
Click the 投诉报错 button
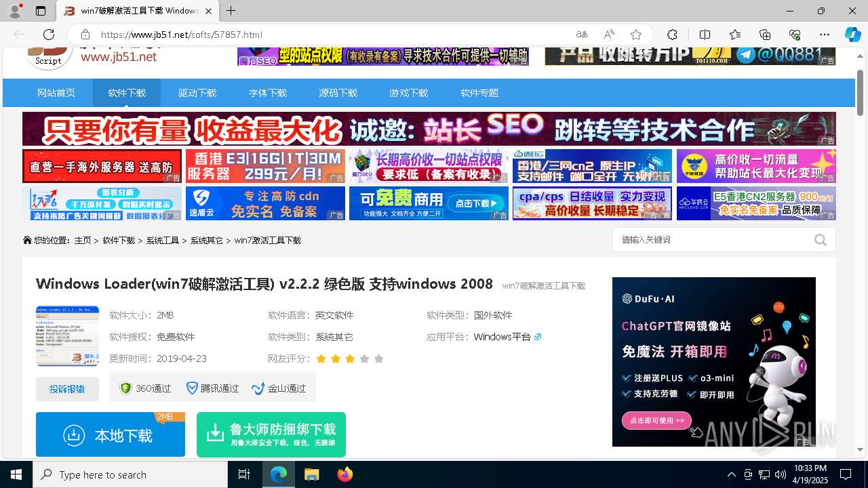[67, 389]
